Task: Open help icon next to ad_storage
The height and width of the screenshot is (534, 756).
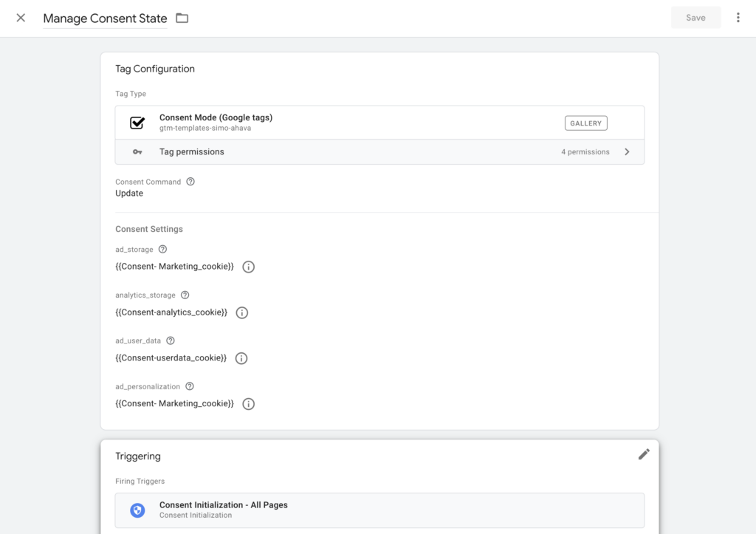Action: point(163,250)
